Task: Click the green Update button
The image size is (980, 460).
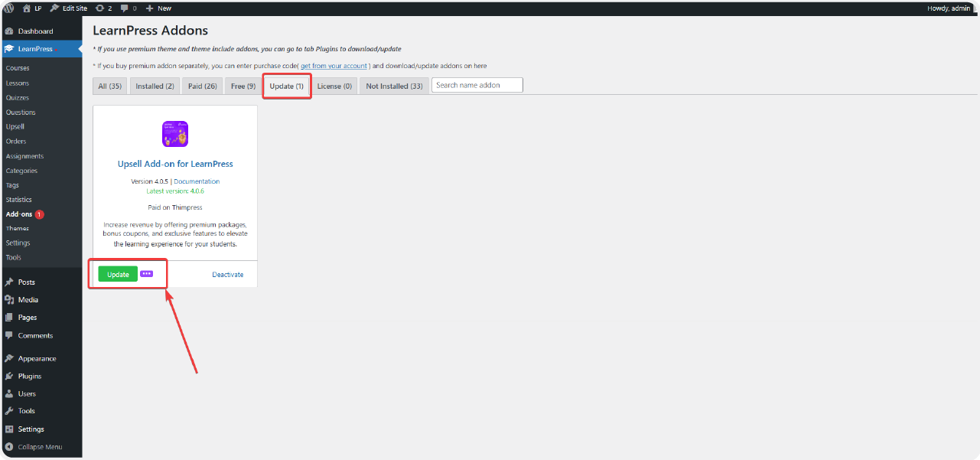Action: point(118,274)
